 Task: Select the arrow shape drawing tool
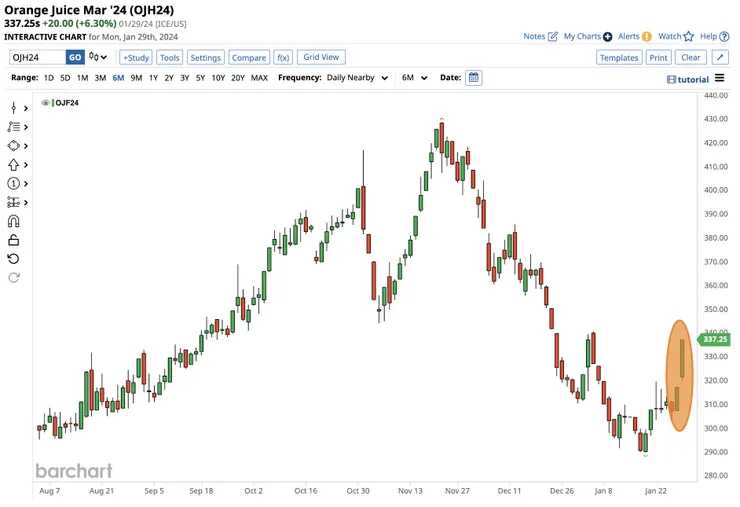(x=14, y=164)
